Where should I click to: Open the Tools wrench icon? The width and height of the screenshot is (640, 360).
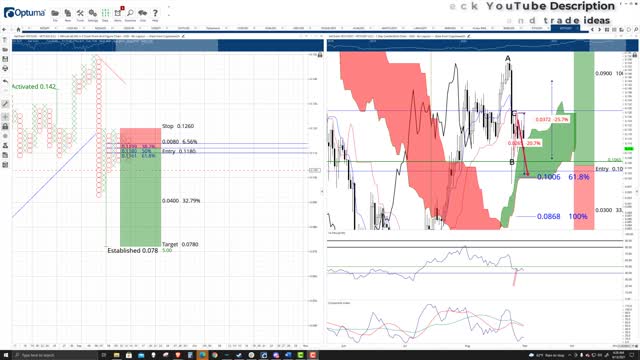coord(80,14)
